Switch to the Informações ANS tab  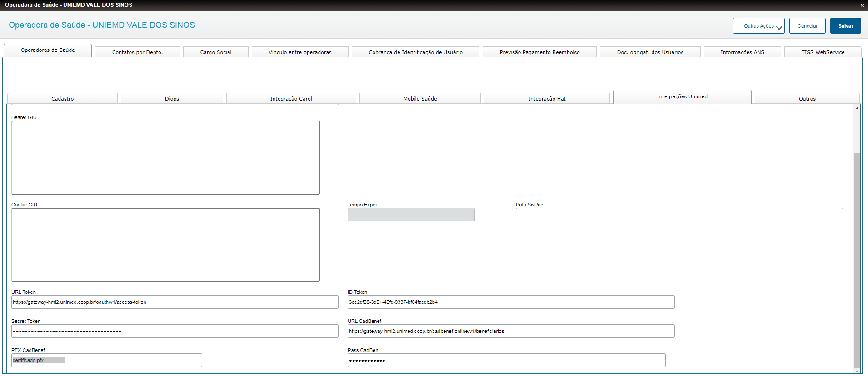pyautogui.click(x=742, y=52)
